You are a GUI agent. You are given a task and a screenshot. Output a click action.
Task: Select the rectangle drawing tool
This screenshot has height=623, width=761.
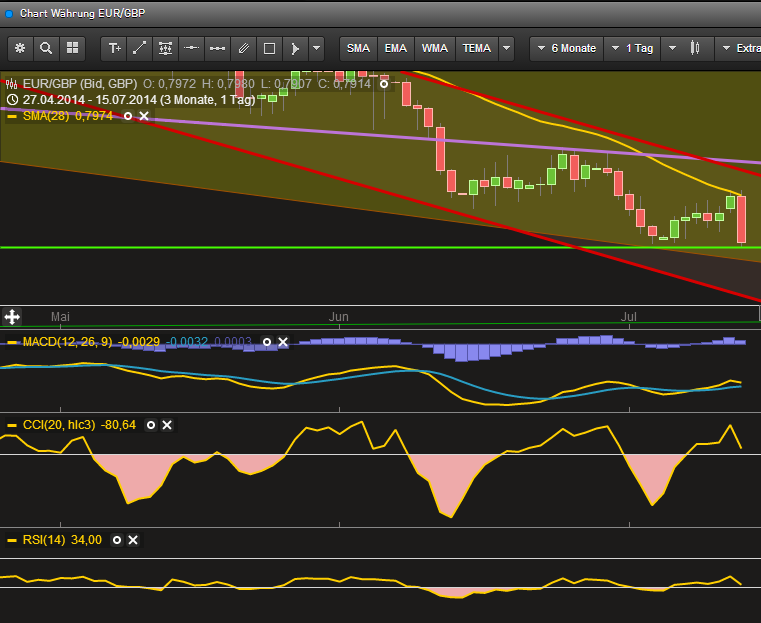coord(269,48)
